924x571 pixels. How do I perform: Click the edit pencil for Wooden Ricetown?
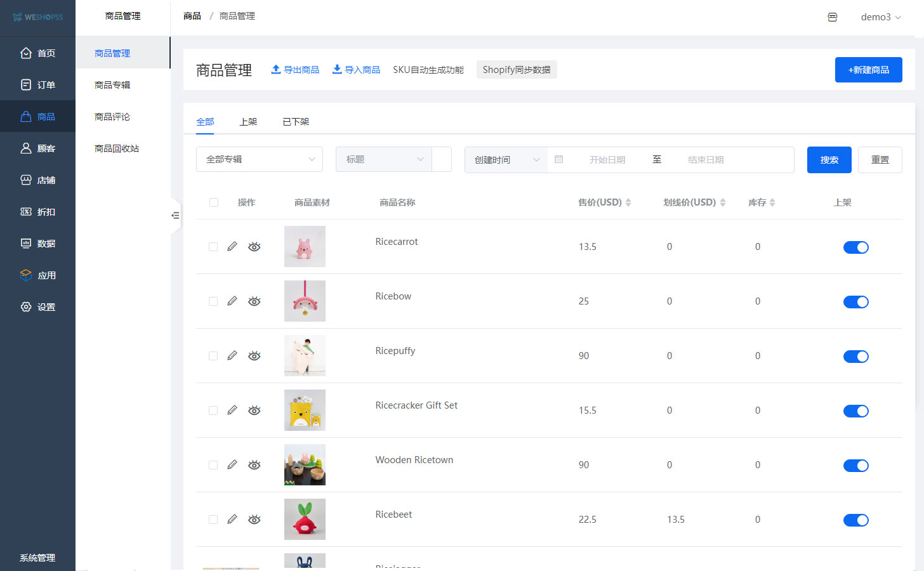(x=232, y=464)
